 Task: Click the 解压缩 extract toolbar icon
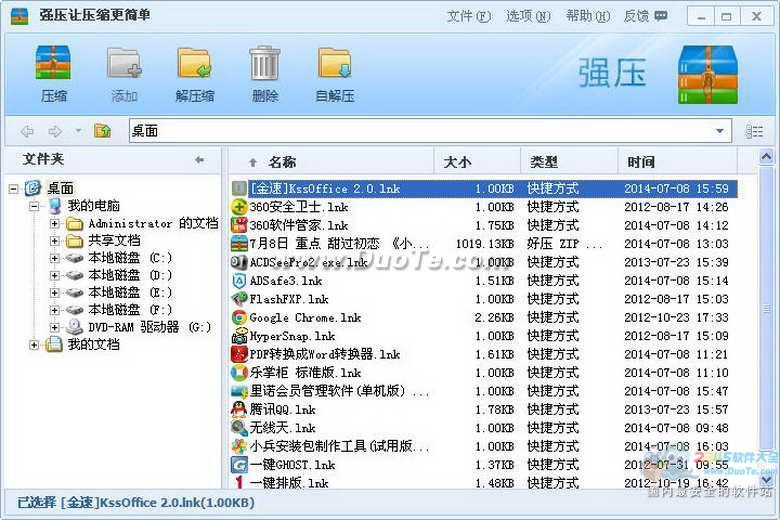click(x=194, y=64)
